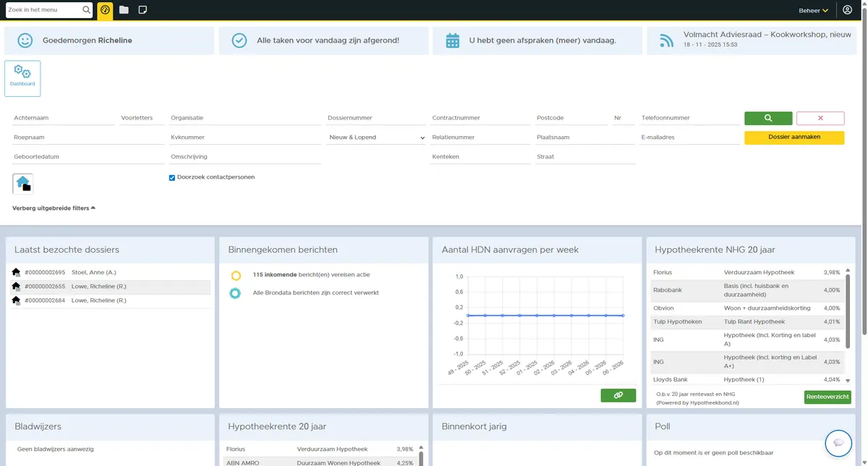Toggle the Doorzoek contactpersonen checkbox

pyautogui.click(x=172, y=177)
